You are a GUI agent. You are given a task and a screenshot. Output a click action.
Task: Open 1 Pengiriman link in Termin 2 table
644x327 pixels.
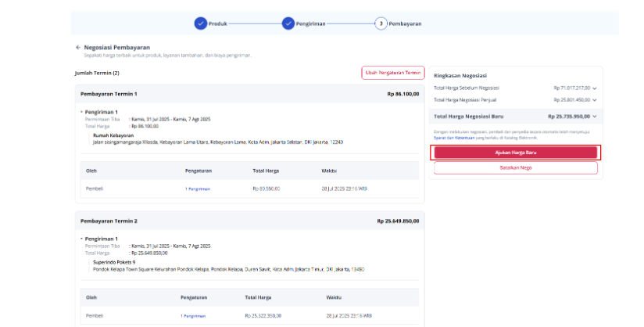193,316
